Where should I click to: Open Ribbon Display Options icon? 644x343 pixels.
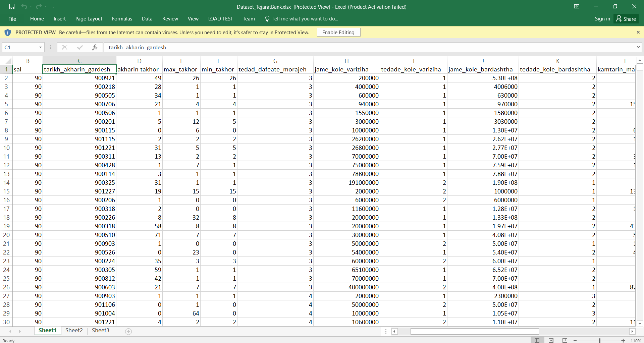pyautogui.click(x=577, y=7)
